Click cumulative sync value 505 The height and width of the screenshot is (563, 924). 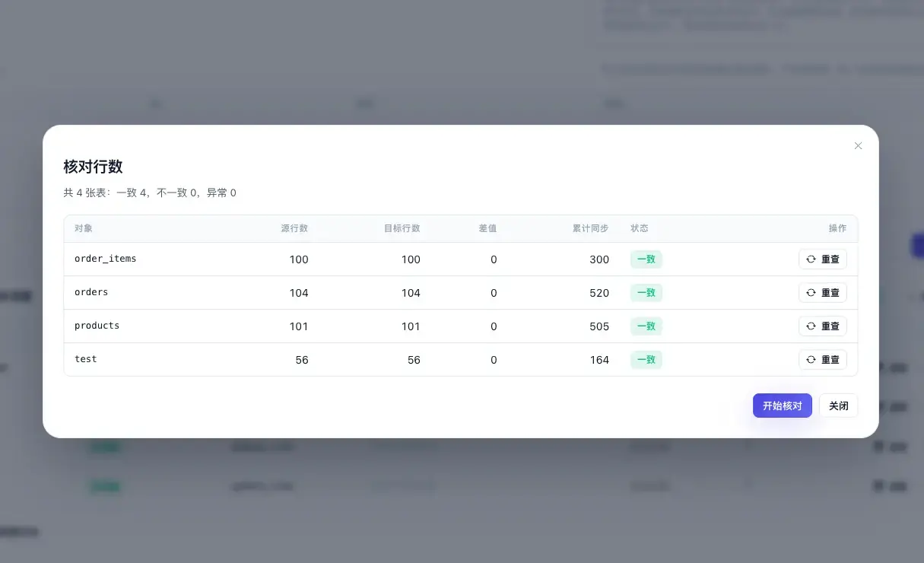pos(599,326)
